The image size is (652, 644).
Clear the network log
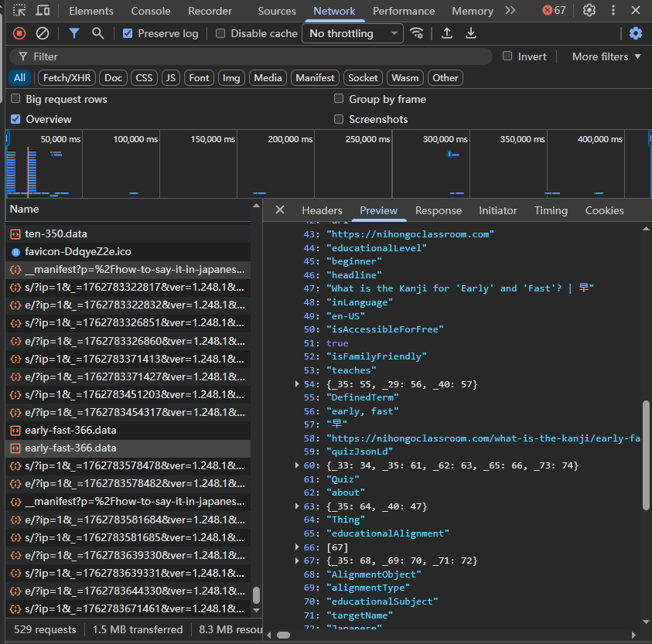[43, 33]
